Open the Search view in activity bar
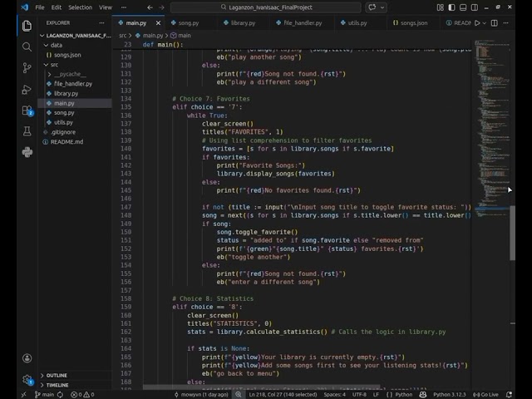Viewport: 532px width, 399px height. 27,47
